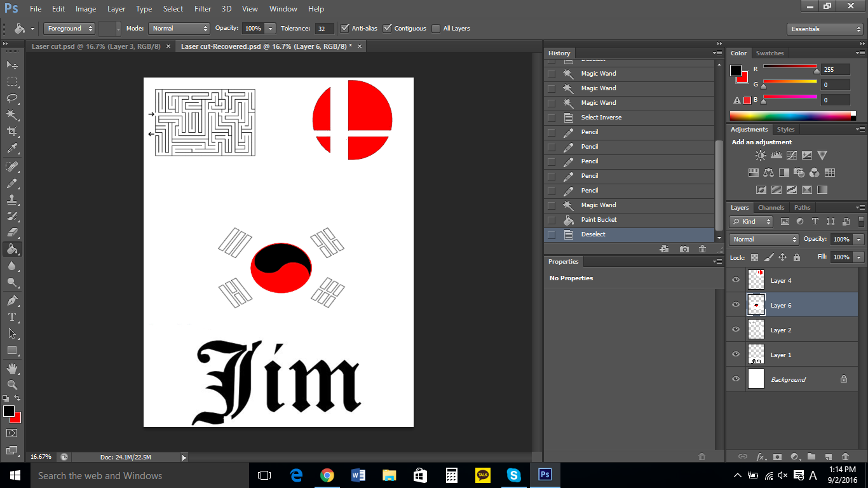Select the Rectangle shape tool
Screen dimensions: 868x488
12,350
